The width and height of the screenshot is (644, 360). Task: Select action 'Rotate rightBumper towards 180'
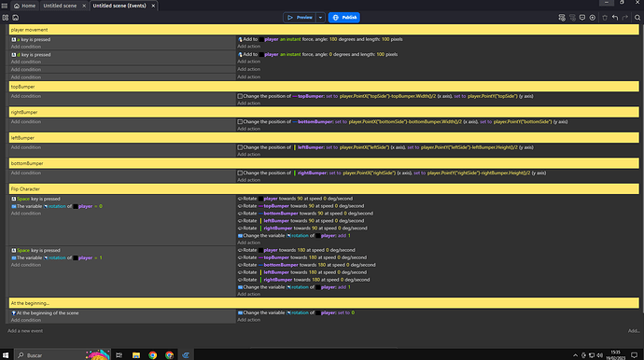(x=303, y=280)
